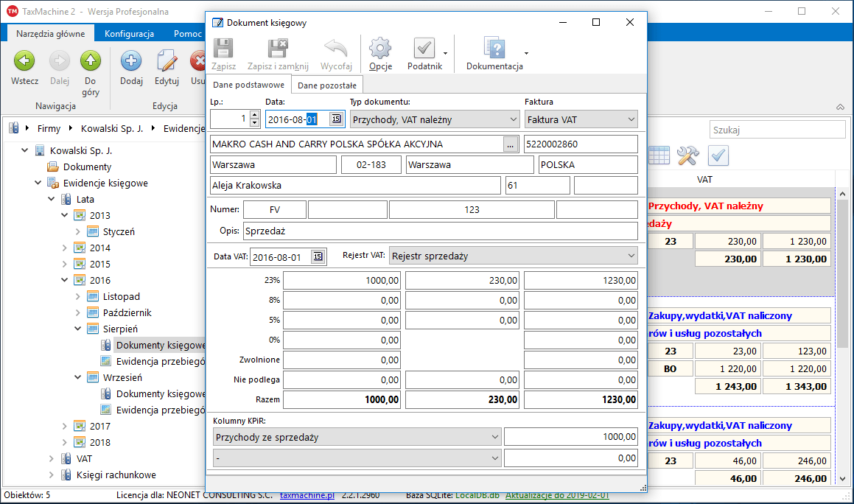Viewport: 854px width, 504px height.
Task: Expand the Rejestr VAT dropdown
Action: 631,256
